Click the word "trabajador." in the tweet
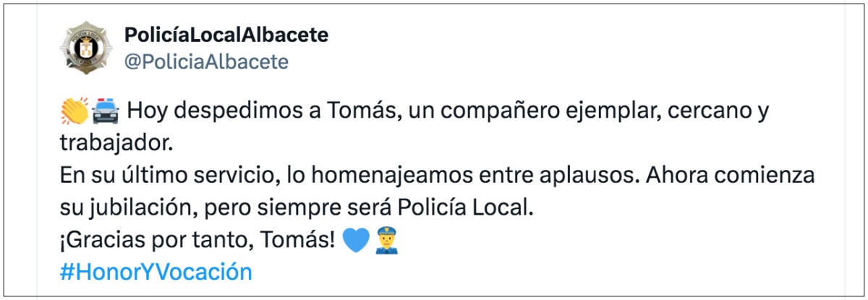 pyautogui.click(x=117, y=143)
